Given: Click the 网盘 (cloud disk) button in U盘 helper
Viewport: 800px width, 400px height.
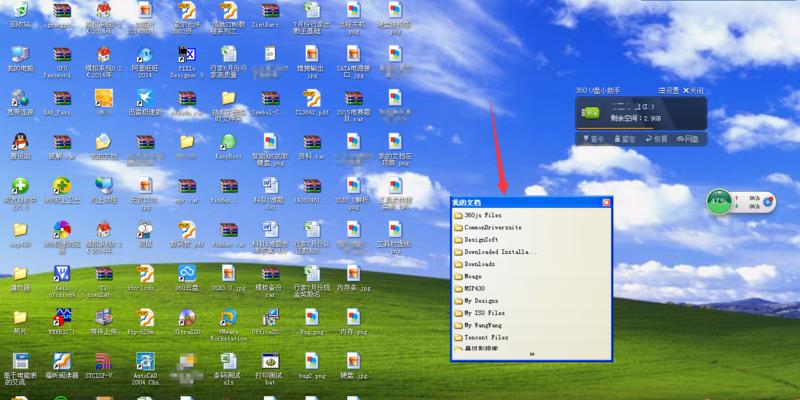Looking at the screenshot, I should click(x=688, y=139).
